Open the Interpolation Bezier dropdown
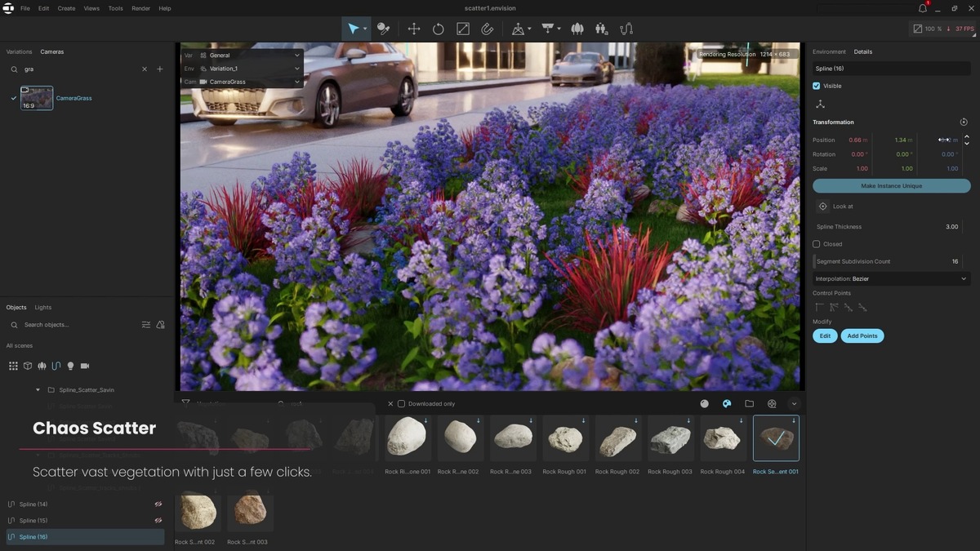Image resolution: width=980 pixels, height=551 pixels. (x=892, y=278)
